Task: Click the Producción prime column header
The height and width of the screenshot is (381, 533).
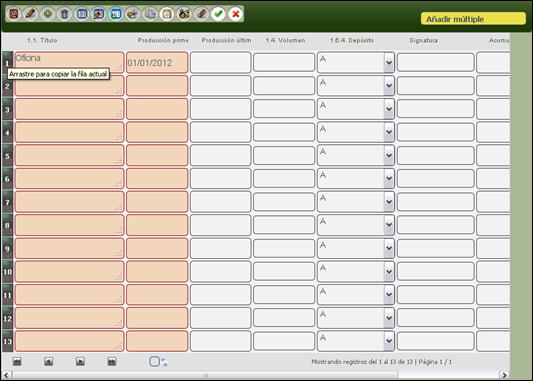Action: tap(163, 40)
